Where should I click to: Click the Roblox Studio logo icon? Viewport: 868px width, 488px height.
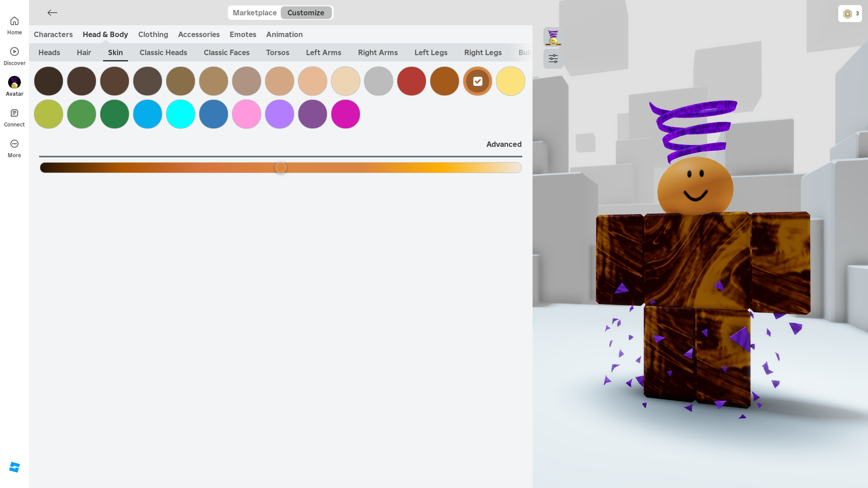14,467
